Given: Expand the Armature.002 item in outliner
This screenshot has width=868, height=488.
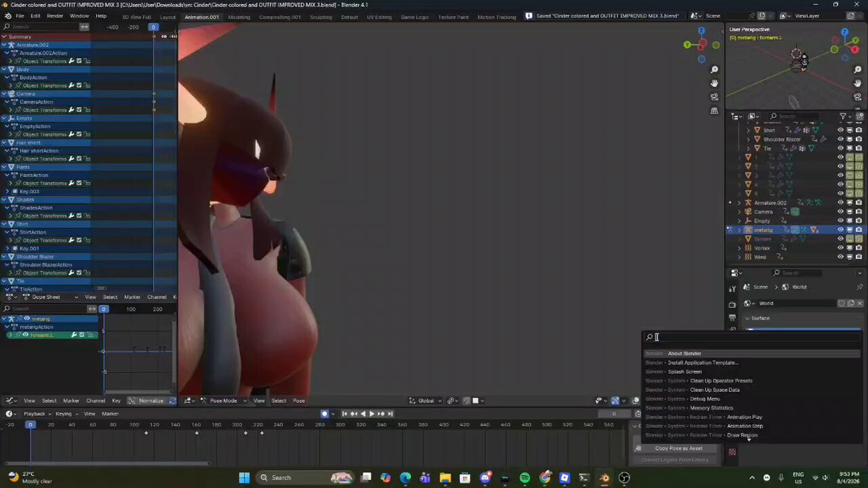Looking at the screenshot, I should (739, 203).
